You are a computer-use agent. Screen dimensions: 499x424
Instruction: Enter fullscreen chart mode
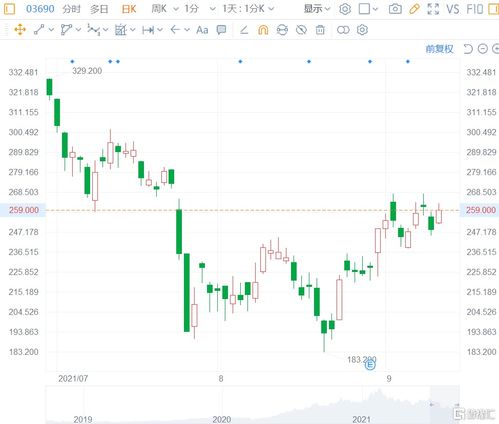[433, 9]
